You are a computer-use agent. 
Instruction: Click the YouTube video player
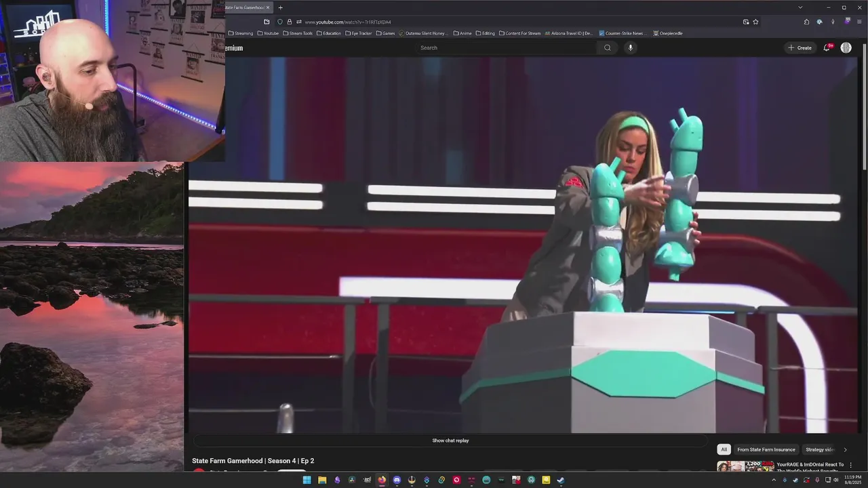[522, 245]
